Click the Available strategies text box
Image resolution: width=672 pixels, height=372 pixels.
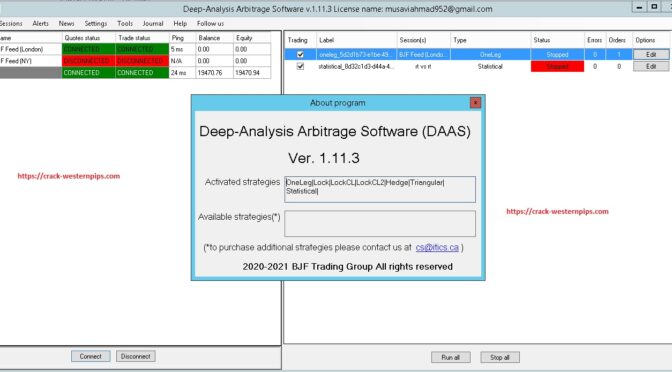380,223
